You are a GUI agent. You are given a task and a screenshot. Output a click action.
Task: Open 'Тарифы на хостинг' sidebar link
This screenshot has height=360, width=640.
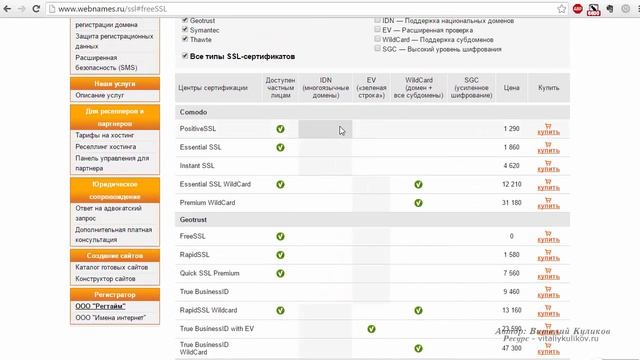(105, 135)
